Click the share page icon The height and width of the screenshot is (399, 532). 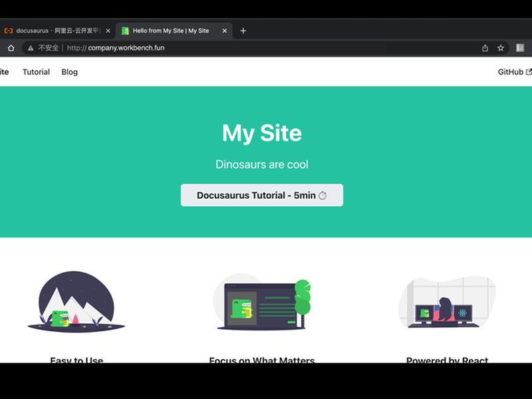485,48
